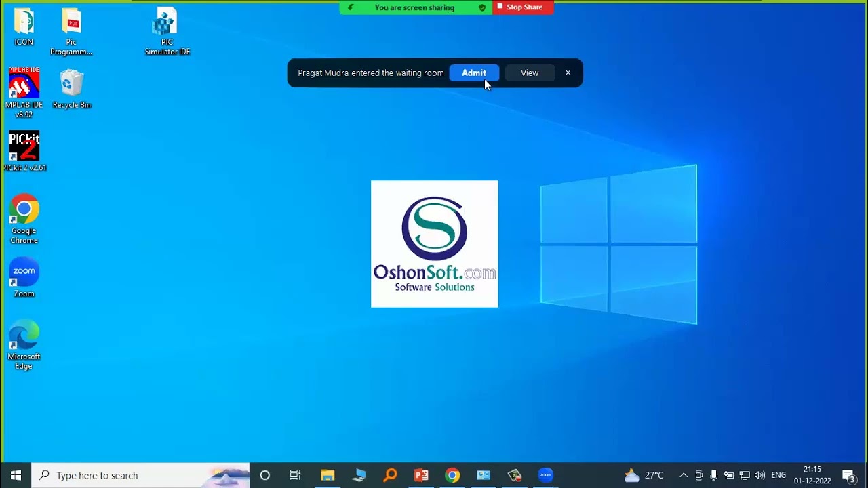The image size is (868, 488).
Task: Click the "You are screen sharing" status text
Action: pos(414,7)
